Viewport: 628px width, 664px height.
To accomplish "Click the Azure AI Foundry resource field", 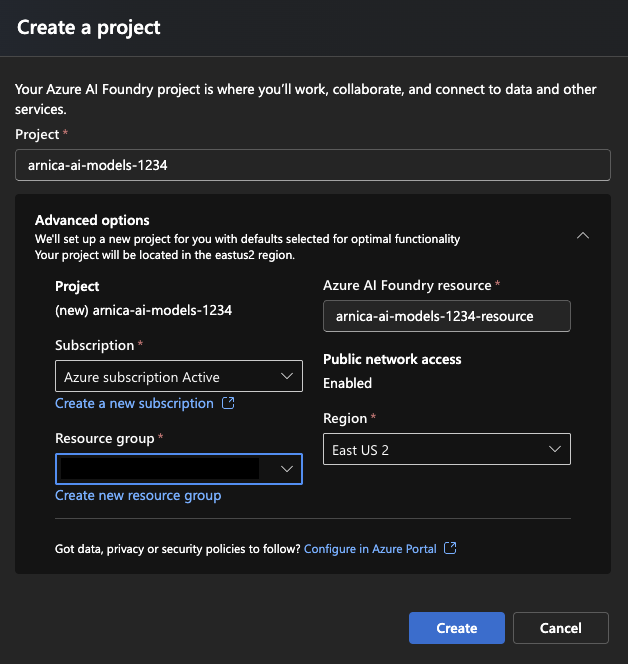I will tap(446, 316).
